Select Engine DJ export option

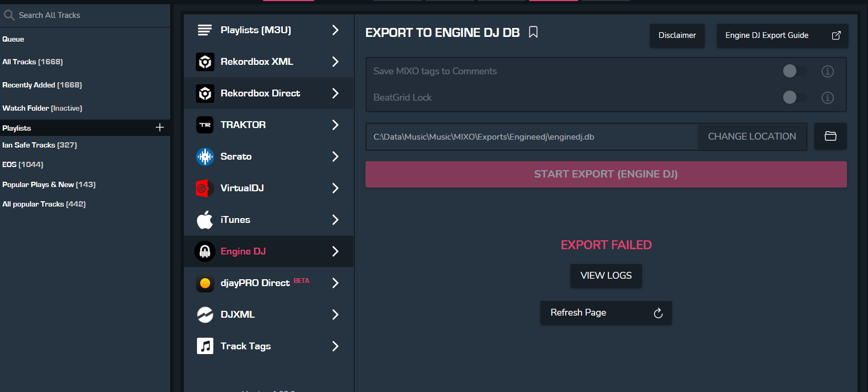click(x=269, y=251)
